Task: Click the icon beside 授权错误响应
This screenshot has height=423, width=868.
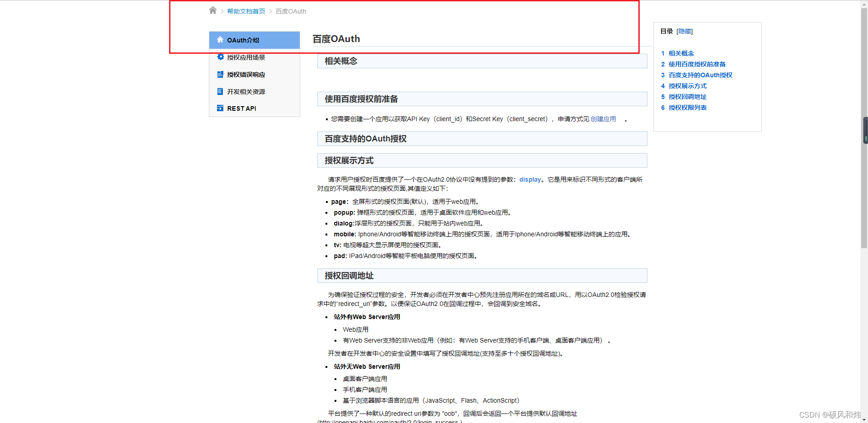Action: (220, 74)
